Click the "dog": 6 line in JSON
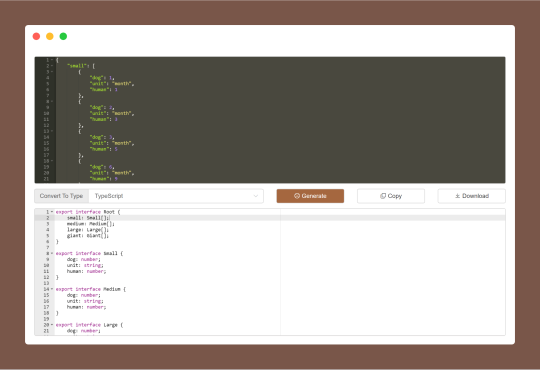 102,167
